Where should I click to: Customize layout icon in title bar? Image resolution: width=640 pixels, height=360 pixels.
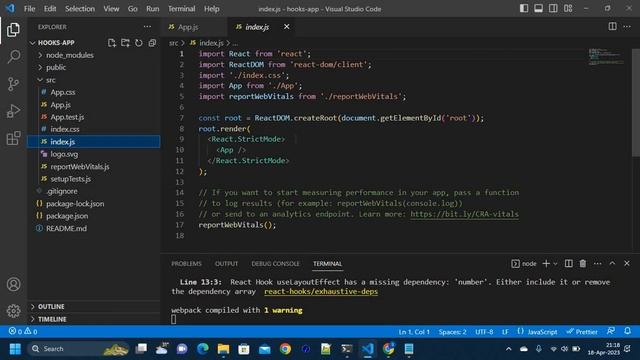(x=568, y=9)
